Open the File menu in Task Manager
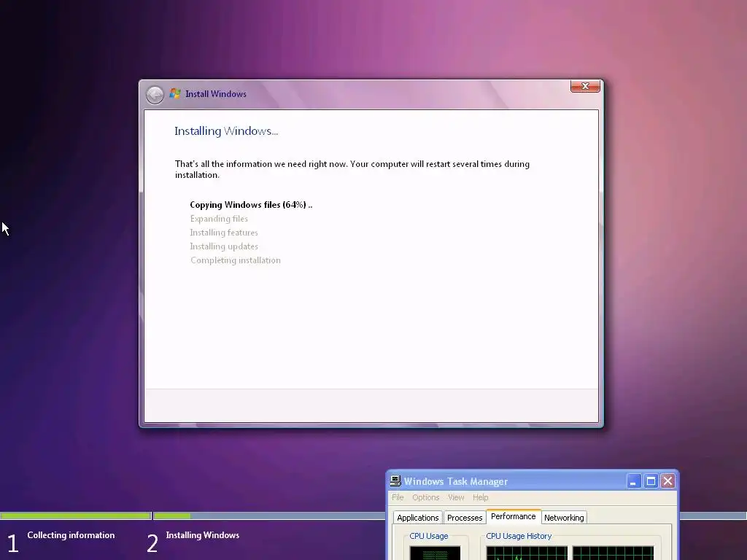 398,497
